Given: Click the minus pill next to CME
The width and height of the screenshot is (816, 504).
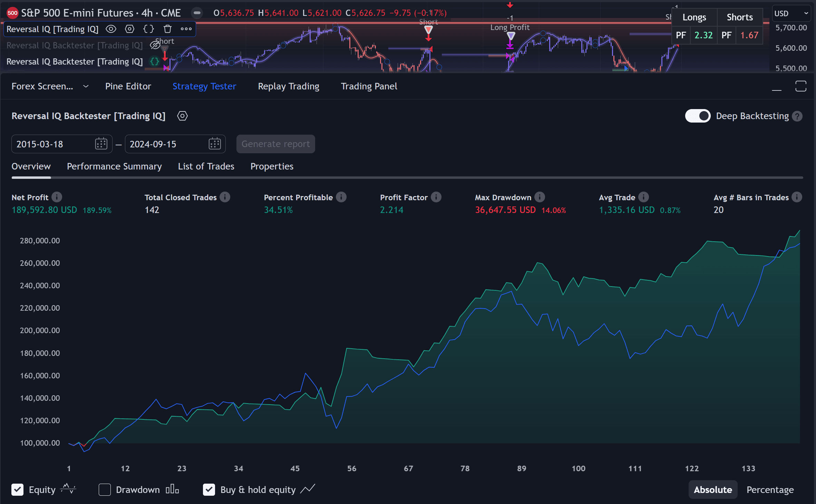Looking at the screenshot, I should point(197,13).
